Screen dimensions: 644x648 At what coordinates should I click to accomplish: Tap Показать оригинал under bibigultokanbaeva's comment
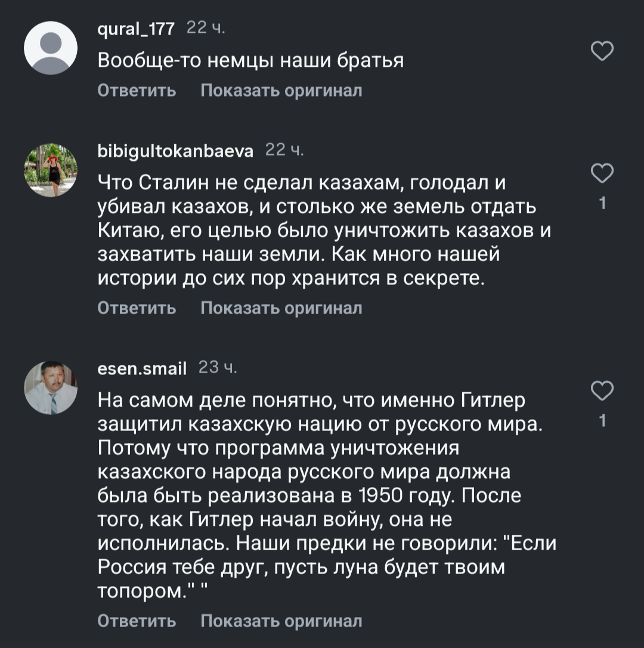(x=281, y=308)
